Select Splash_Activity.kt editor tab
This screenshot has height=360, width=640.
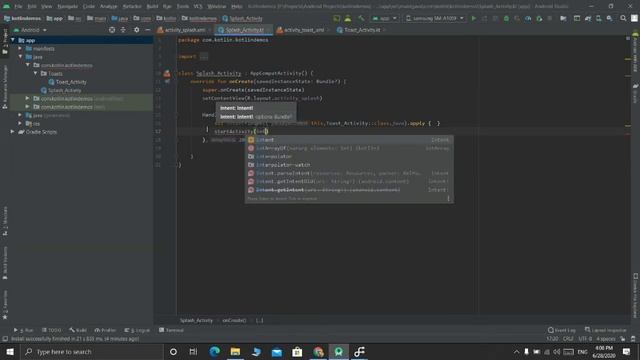click(x=244, y=30)
